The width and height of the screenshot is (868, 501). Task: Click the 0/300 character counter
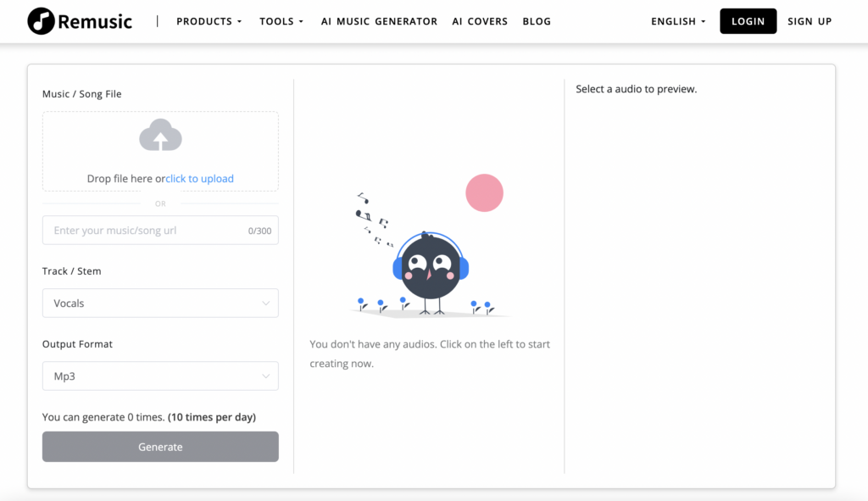pos(261,230)
